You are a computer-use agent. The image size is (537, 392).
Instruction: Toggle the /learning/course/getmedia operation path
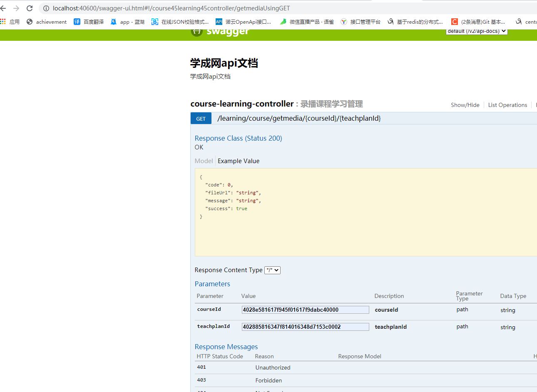click(x=299, y=118)
